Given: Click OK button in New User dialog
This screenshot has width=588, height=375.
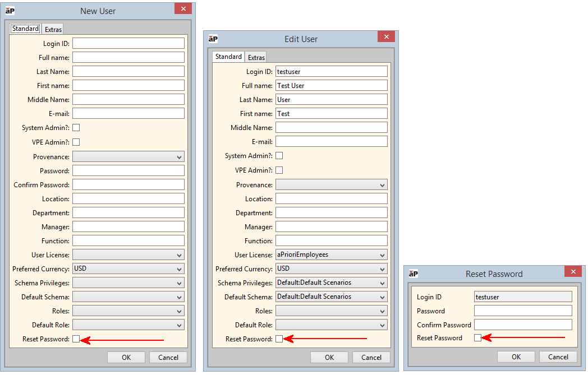Looking at the screenshot, I should pos(126,357).
